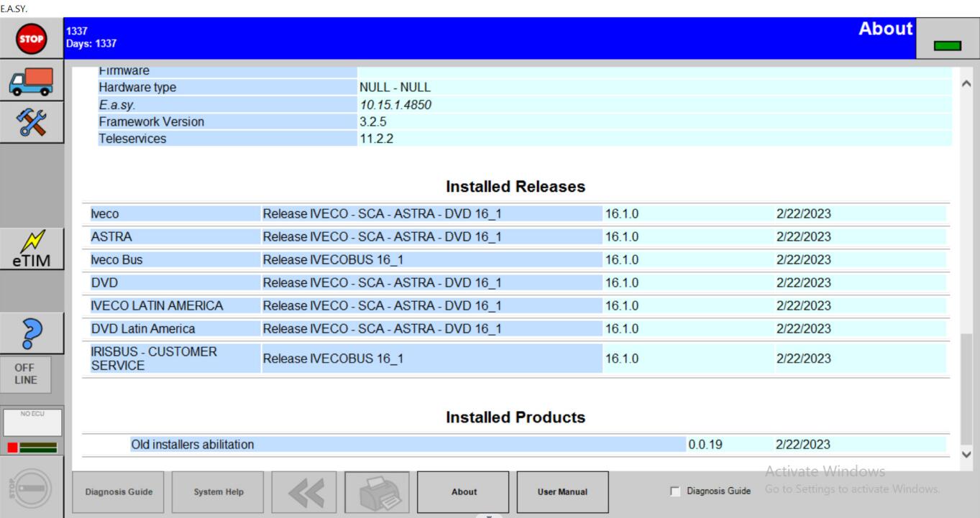Click the About title in header
The height and width of the screenshot is (518, 980).
(885, 30)
